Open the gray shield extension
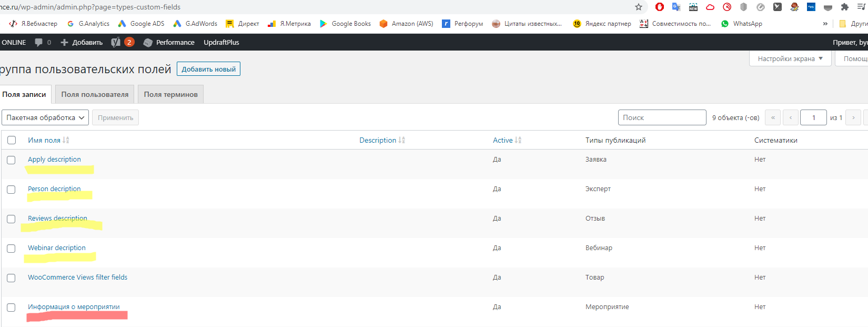Viewport: 868px width, 327px height. pyautogui.click(x=744, y=7)
